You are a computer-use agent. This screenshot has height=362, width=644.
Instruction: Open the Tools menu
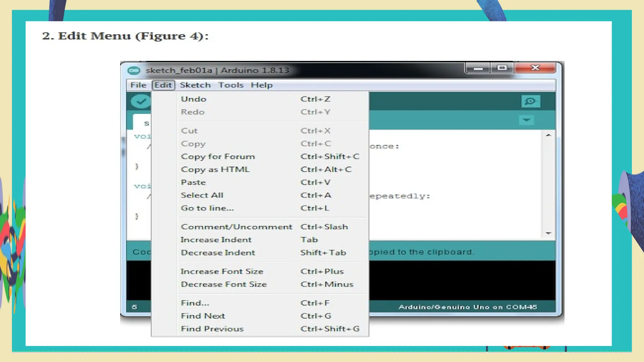[x=231, y=85]
